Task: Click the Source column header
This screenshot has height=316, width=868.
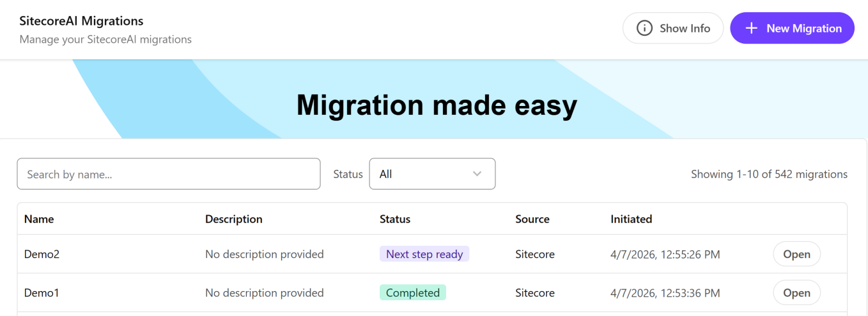Action: click(532, 219)
